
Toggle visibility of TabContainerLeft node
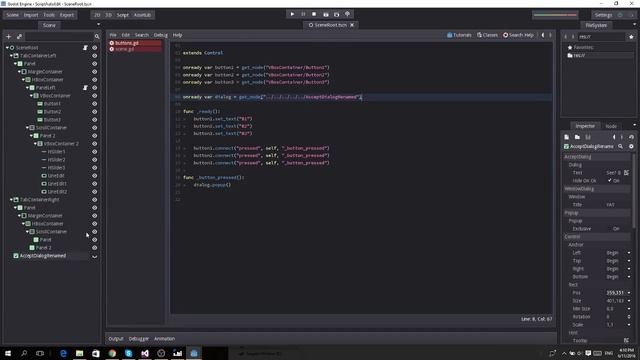(95, 56)
